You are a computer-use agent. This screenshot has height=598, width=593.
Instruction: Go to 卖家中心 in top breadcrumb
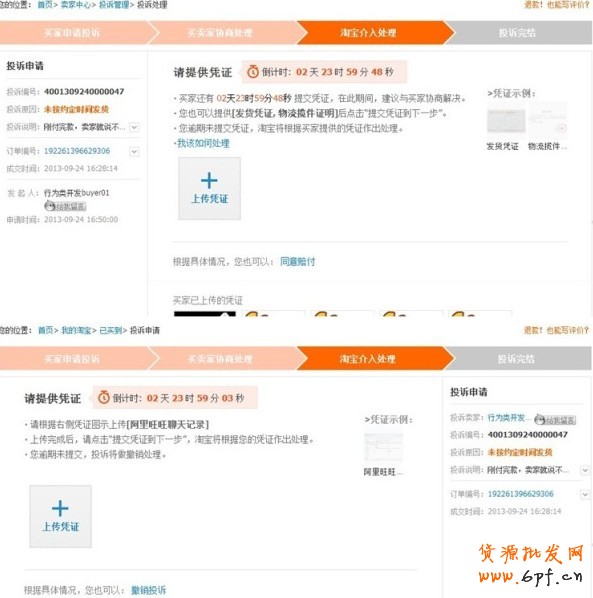[76, 5]
